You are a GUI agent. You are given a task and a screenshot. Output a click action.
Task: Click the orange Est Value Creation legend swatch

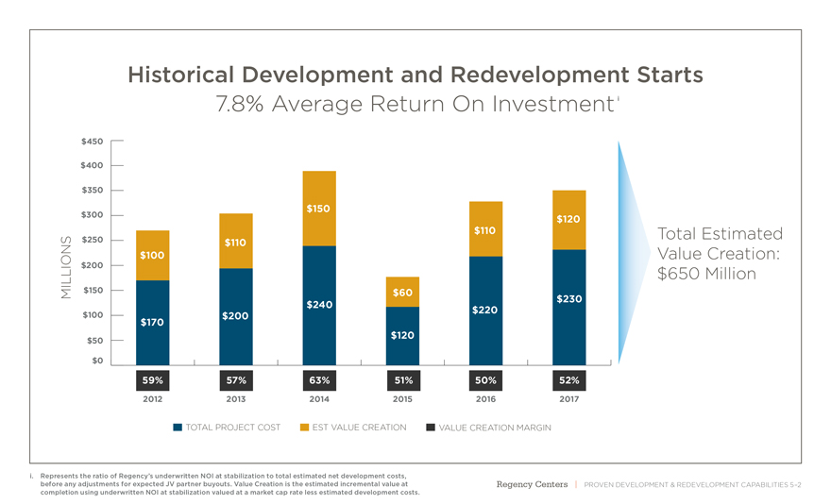click(x=304, y=428)
